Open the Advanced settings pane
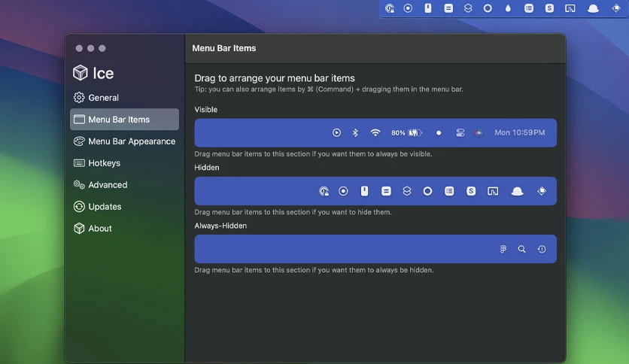Image resolution: width=629 pixels, height=364 pixels. 101,185
